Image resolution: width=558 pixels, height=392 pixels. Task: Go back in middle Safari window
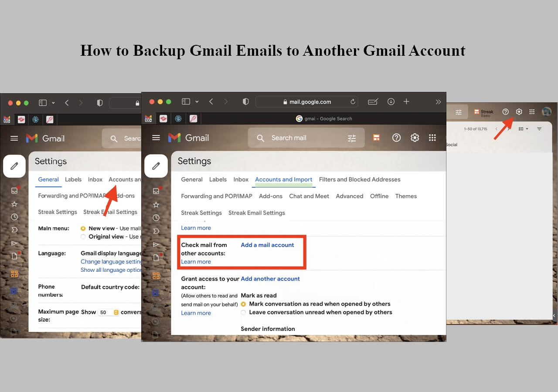pos(211,101)
